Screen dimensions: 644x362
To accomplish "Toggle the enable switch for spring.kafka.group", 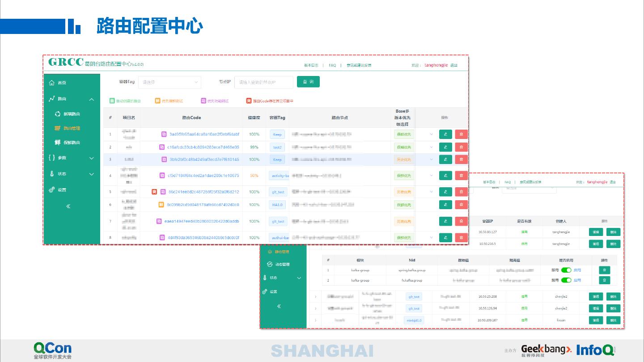I will [566, 270].
